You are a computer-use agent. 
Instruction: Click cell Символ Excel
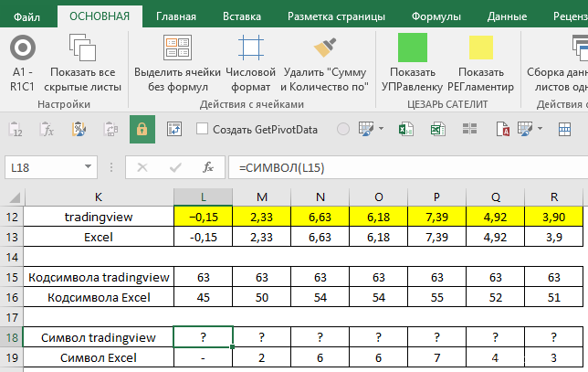[99, 357]
